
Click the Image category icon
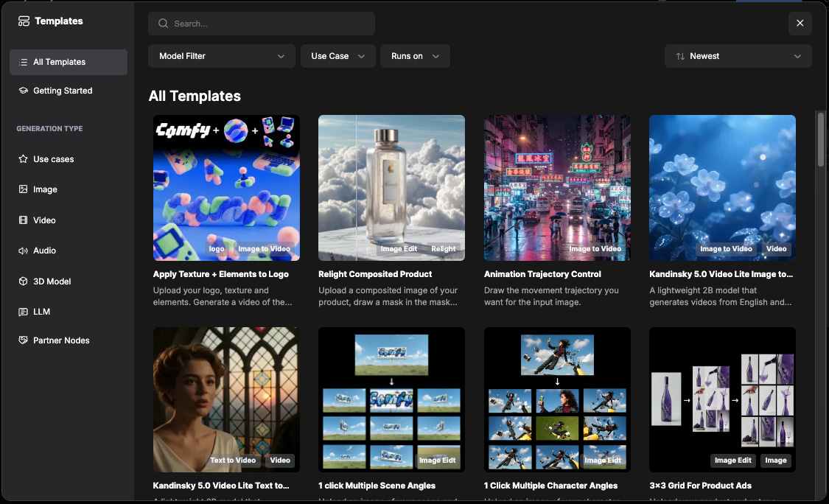(x=24, y=189)
